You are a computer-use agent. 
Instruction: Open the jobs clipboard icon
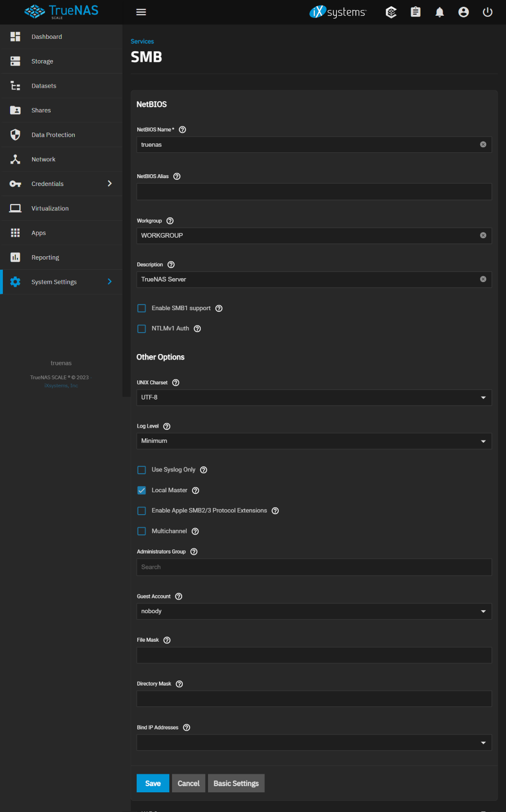coord(415,12)
